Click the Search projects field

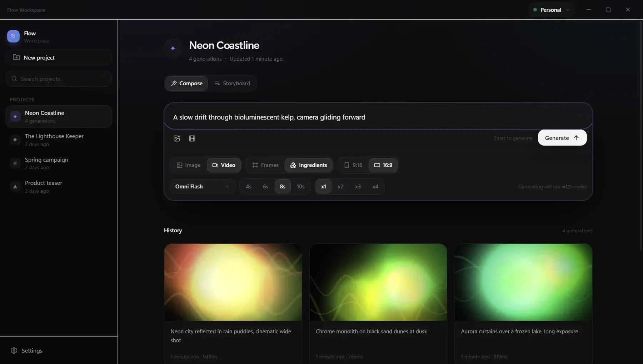coord(59,79)
